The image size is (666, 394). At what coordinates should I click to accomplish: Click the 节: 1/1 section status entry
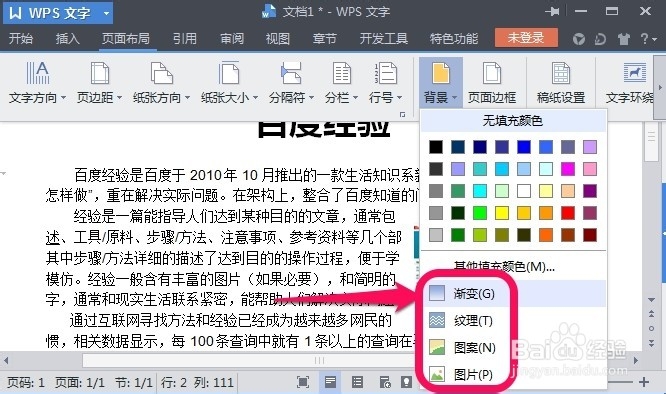[134, 383]
